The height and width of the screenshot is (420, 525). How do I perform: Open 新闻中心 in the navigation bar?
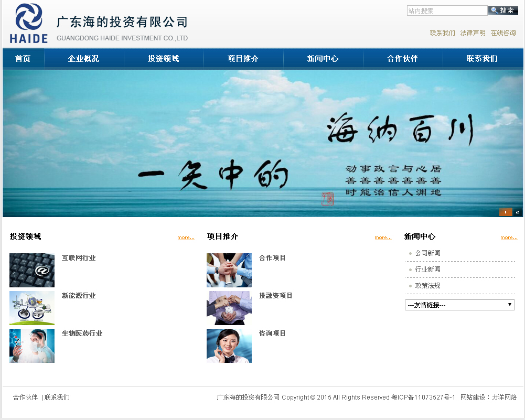pos(323,59)
